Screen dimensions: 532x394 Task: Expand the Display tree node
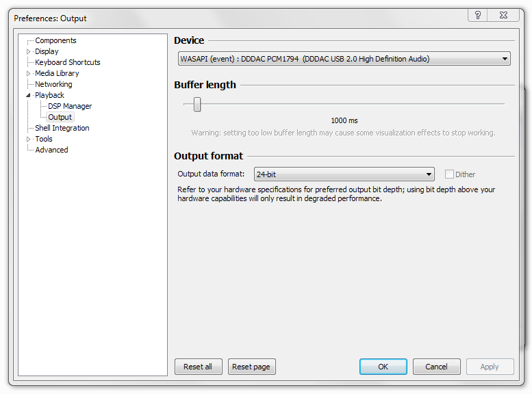click(x=29, y=51)
